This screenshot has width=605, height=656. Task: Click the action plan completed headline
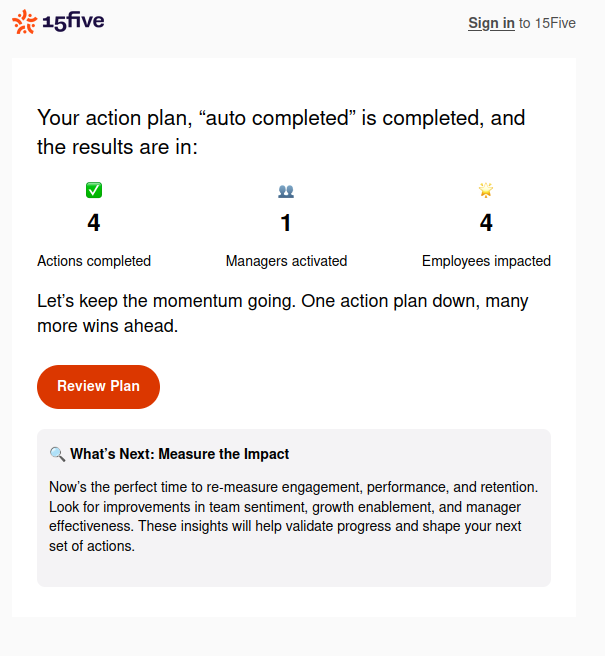[x=281, y=132]
